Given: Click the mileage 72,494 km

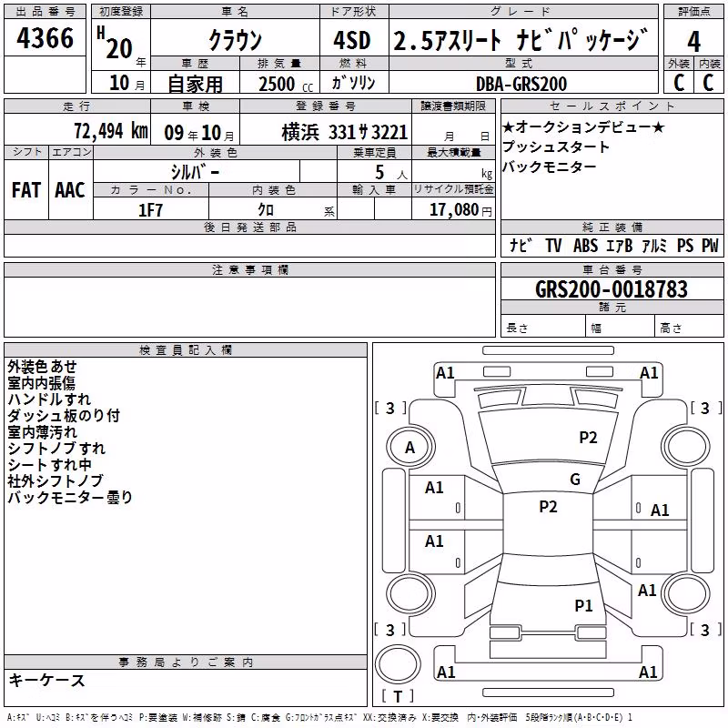Looking at the screenshot, I should pos(111,131).
